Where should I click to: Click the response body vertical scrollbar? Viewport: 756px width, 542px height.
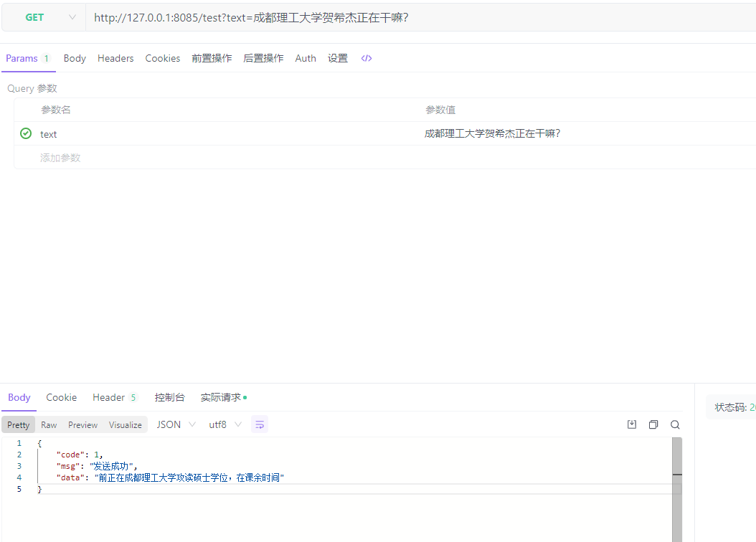click(x=677, y=490)
